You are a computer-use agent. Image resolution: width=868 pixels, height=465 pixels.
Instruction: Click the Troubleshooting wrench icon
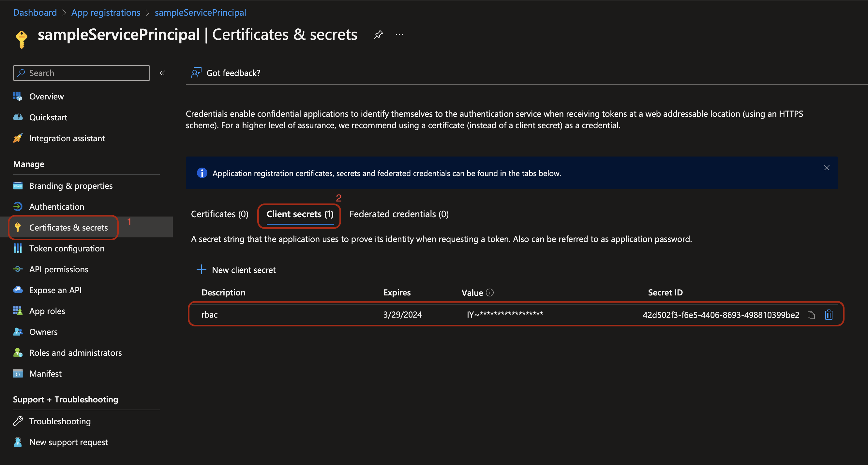tap(18, 421)
